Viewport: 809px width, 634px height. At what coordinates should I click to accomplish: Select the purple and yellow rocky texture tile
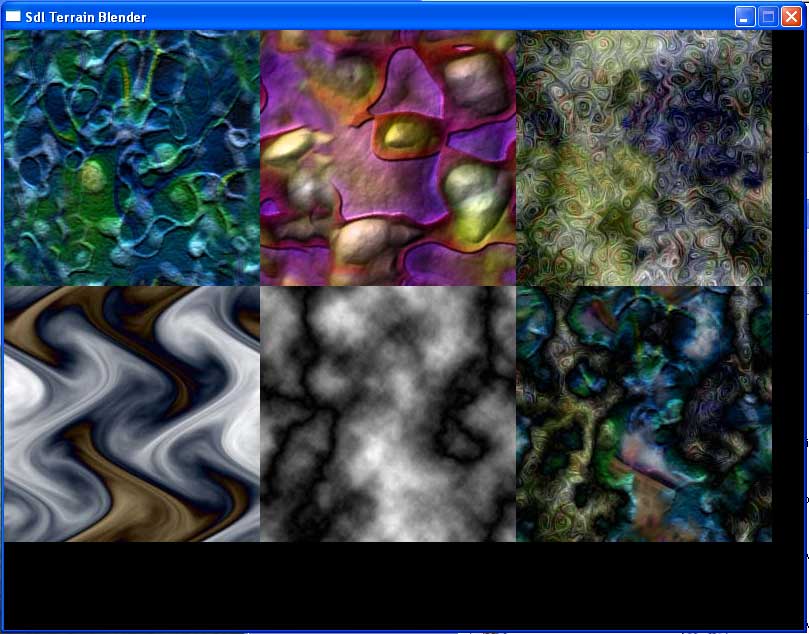(x=387, y=158)
